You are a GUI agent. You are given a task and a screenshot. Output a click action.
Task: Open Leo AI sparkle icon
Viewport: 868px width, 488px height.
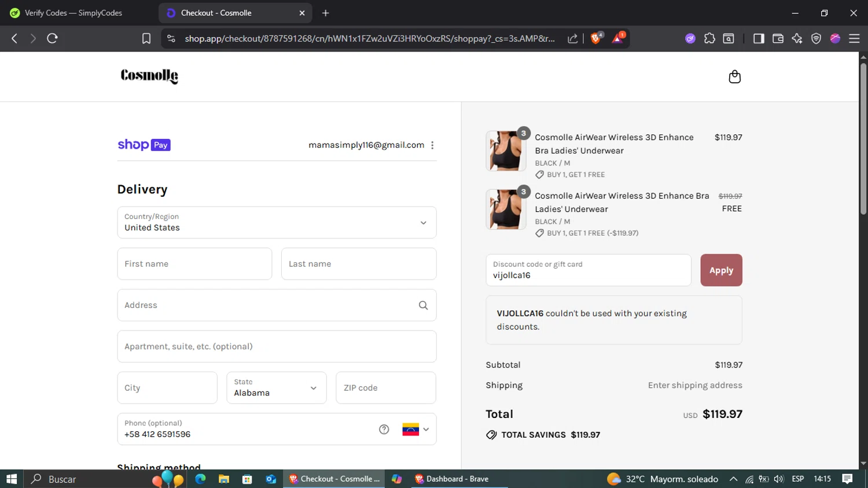(797, 38)
